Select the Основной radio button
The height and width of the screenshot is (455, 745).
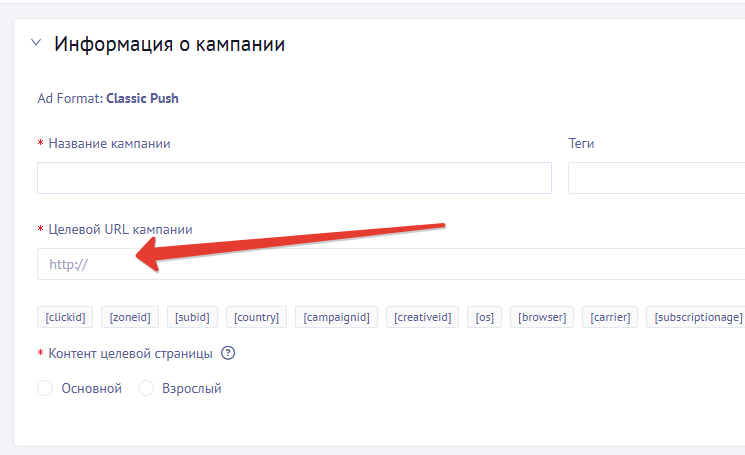pos(45,388)
